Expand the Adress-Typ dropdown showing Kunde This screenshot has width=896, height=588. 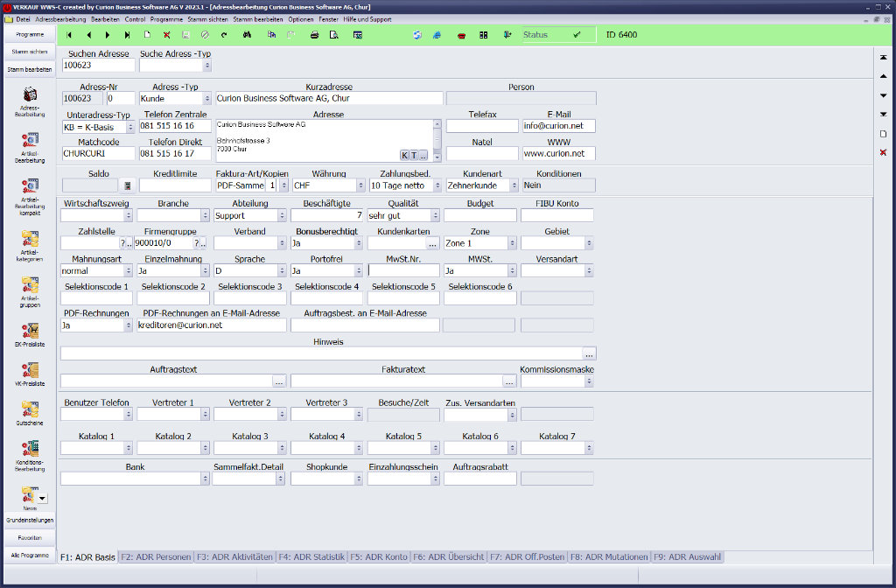(x=206, y=99)
